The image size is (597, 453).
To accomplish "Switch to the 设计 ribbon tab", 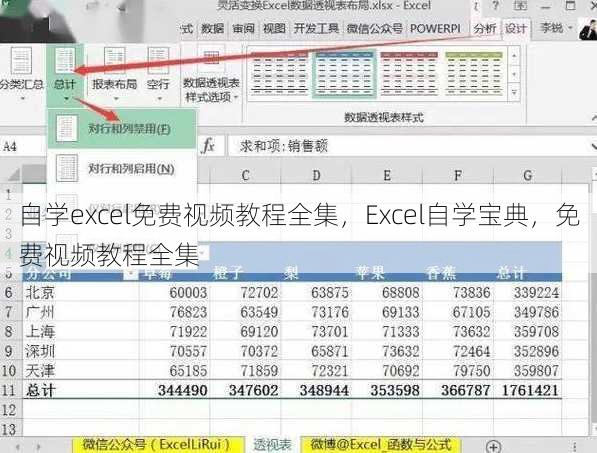I will pyautogui.click(x=516, y=29).
